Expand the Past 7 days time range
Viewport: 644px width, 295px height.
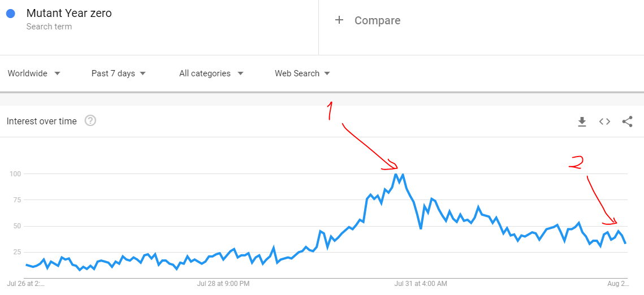coord(119,73)
